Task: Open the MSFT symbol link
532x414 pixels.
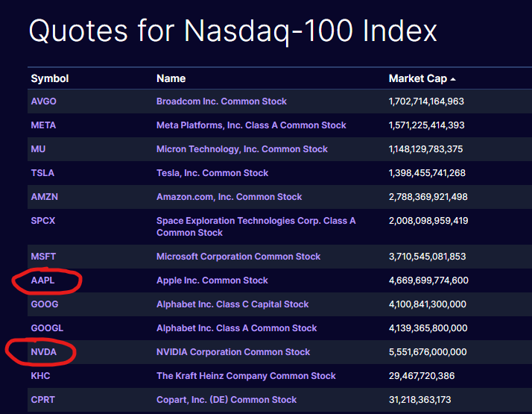Action: (43, 257)
